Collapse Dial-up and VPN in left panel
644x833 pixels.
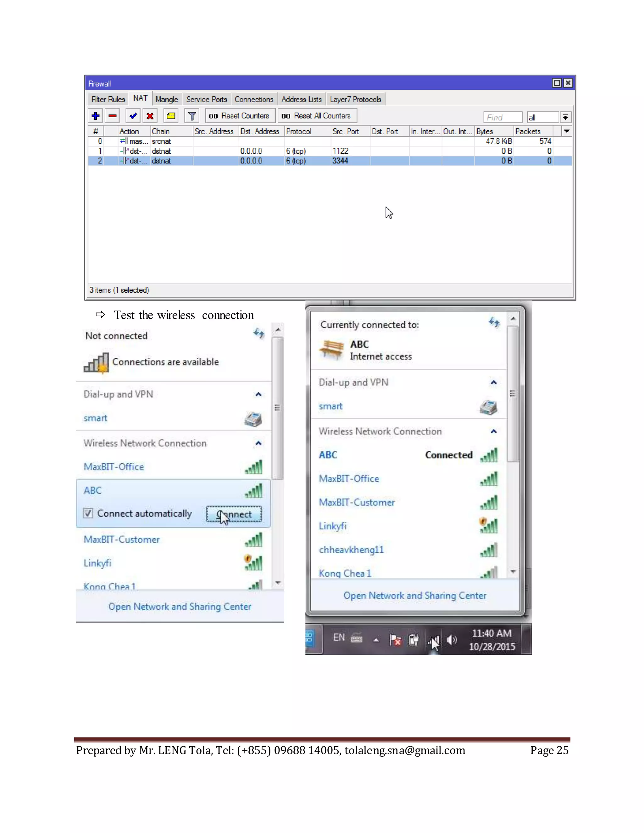pyautogui.click(x=258, y=394)
